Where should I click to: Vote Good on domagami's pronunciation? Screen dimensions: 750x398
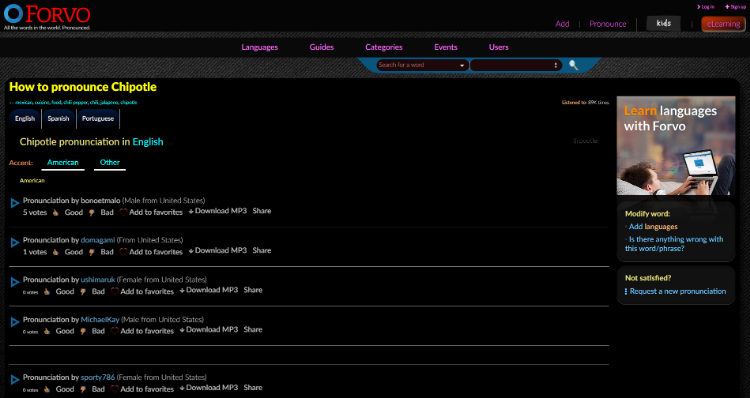pos(68,252)
